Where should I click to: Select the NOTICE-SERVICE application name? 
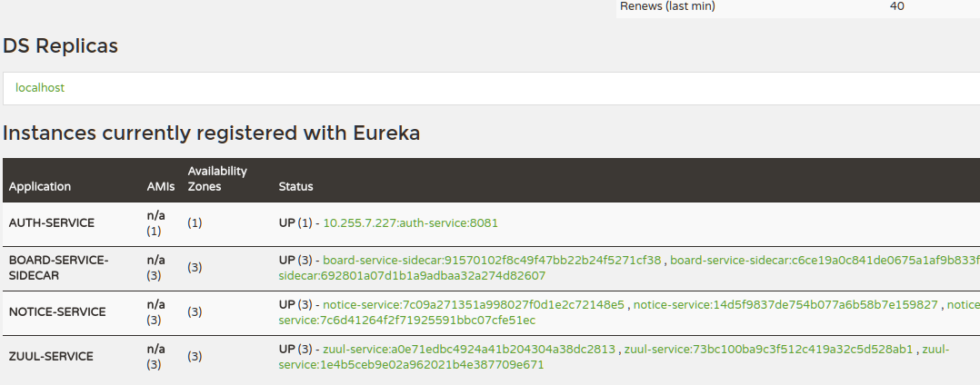pos(57,311)
